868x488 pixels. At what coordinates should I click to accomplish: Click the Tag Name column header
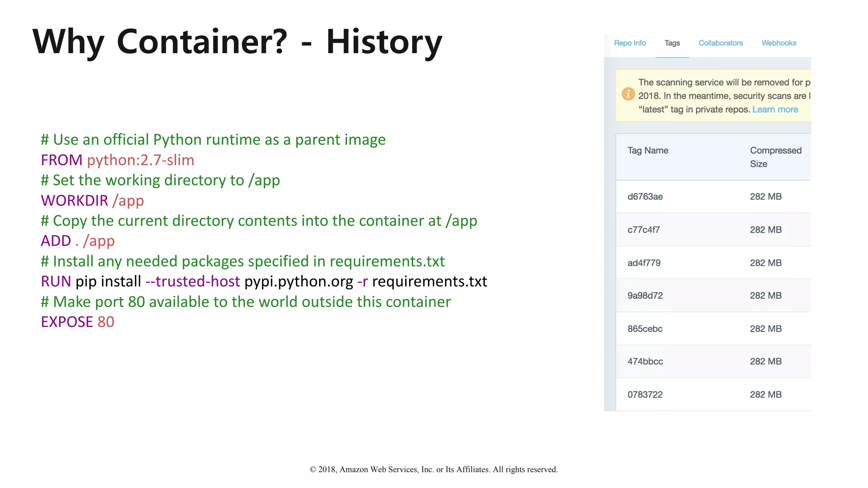[648, 151]
